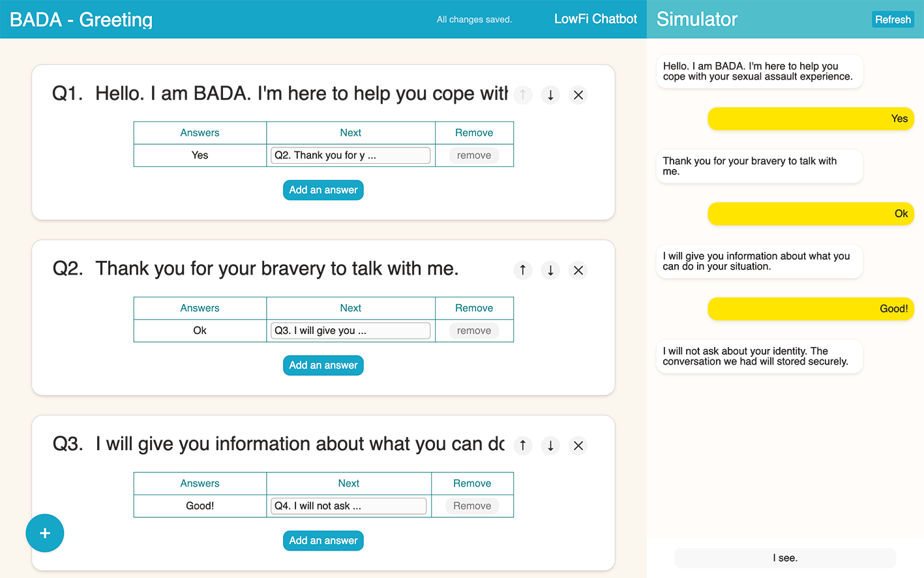Move question Q2 up with arrow

click(x=522, y=270)
